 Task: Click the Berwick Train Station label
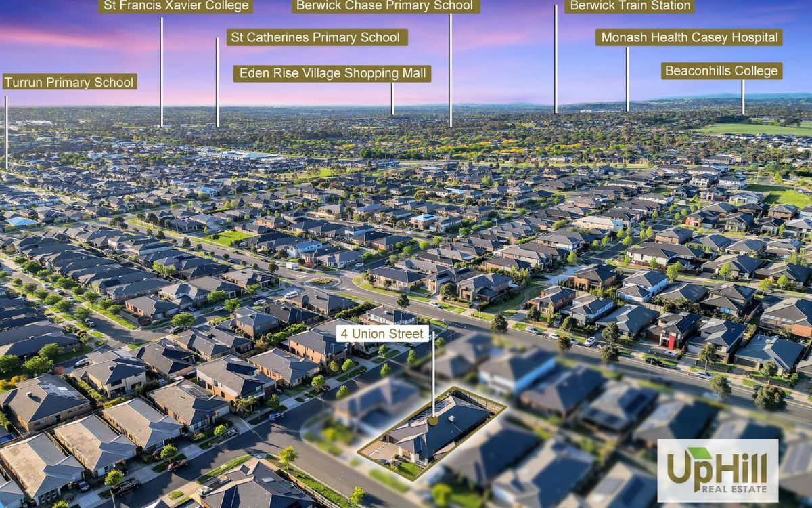629,6
